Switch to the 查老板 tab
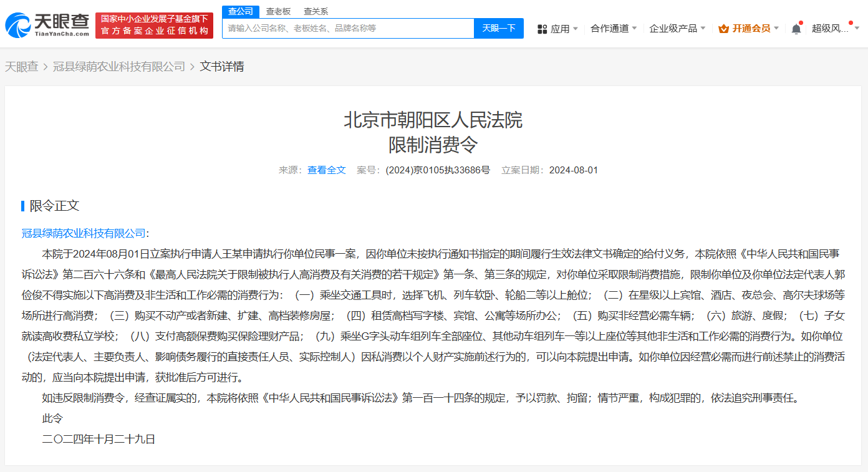This screenshot has width=868, height=472. point(278,11)
